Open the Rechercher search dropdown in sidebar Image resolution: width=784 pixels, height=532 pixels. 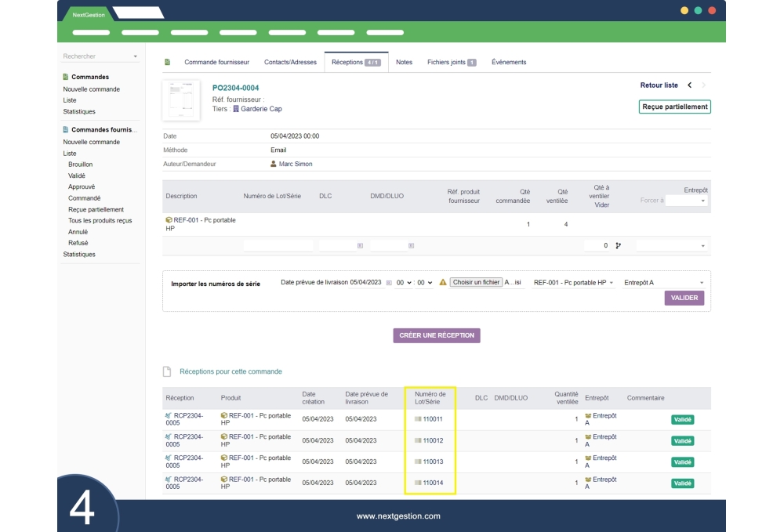point(100,56)
